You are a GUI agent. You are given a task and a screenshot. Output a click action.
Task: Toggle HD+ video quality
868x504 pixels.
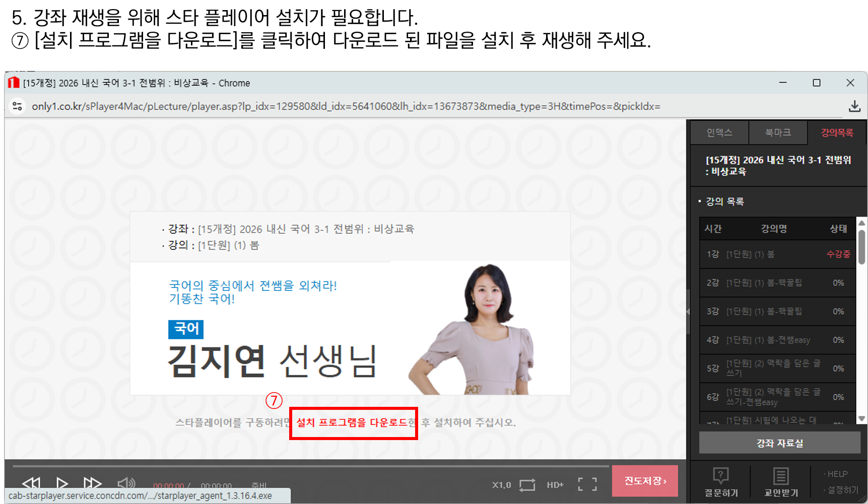555,485
